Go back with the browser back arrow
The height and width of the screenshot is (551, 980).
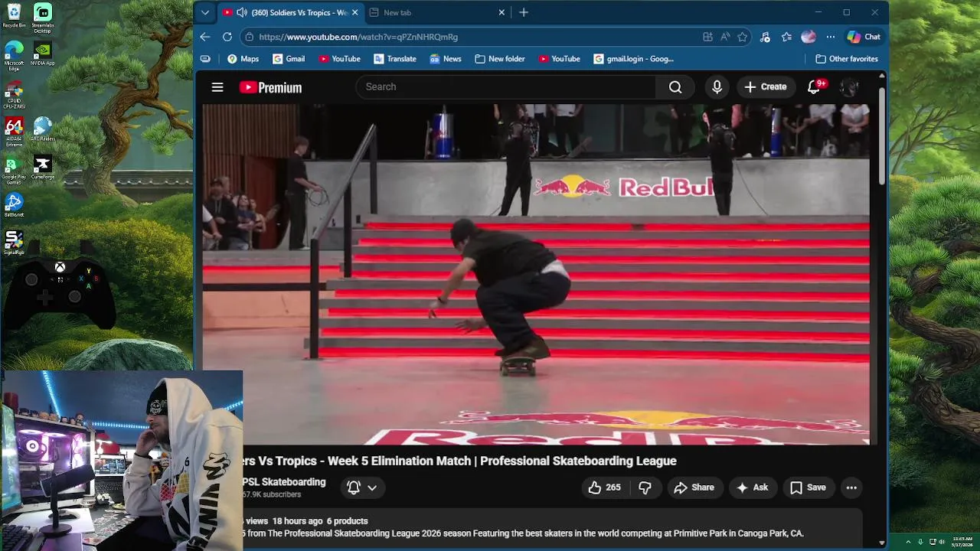(x=205, y=37)
